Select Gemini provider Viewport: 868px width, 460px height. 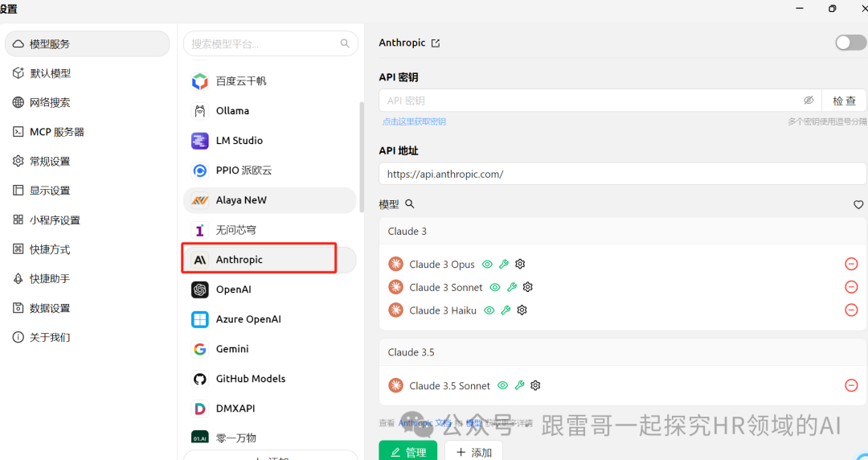pos(269,349)
